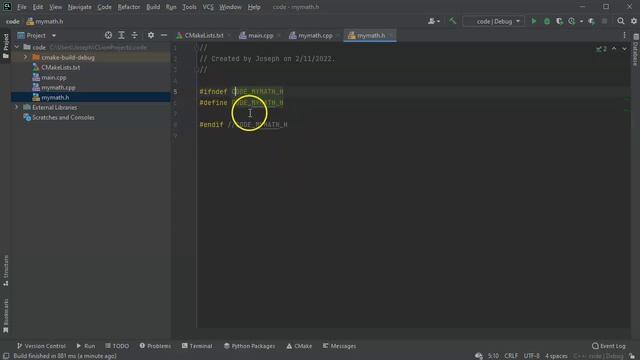Open editor tabs more options menu

tap(624, 36)
